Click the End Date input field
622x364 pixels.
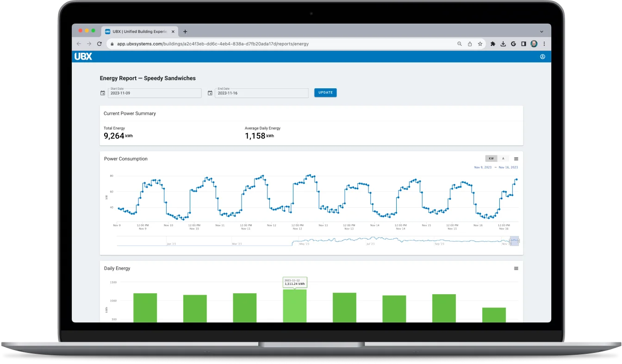point(261,93)
